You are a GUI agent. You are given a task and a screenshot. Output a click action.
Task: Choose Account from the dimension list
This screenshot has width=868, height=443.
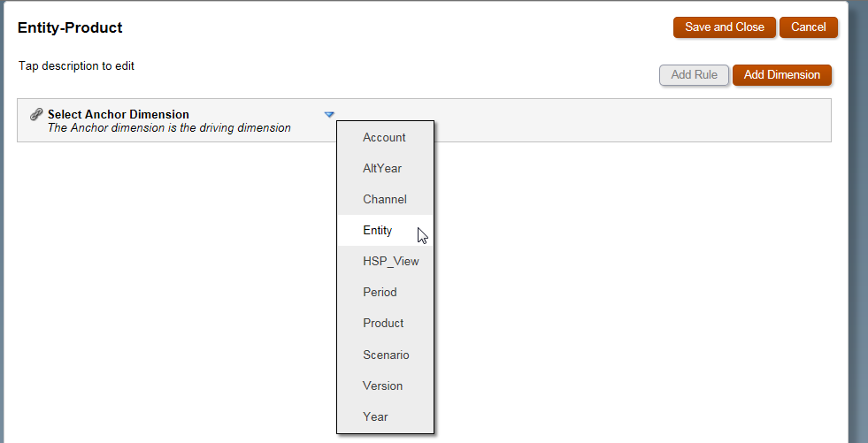[385, 137]
